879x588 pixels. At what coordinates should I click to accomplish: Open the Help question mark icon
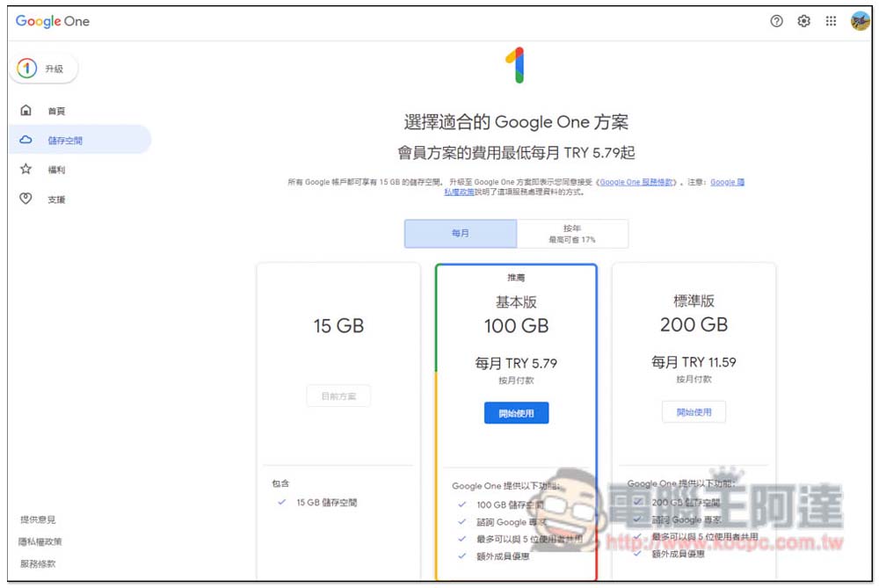click(x=776, y=21)
